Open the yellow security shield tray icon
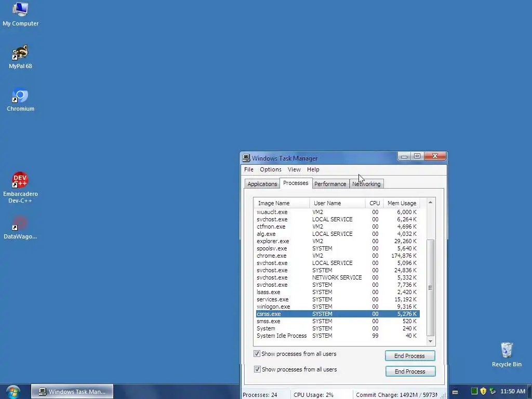 pyautogui.click(x=483, y=391)
